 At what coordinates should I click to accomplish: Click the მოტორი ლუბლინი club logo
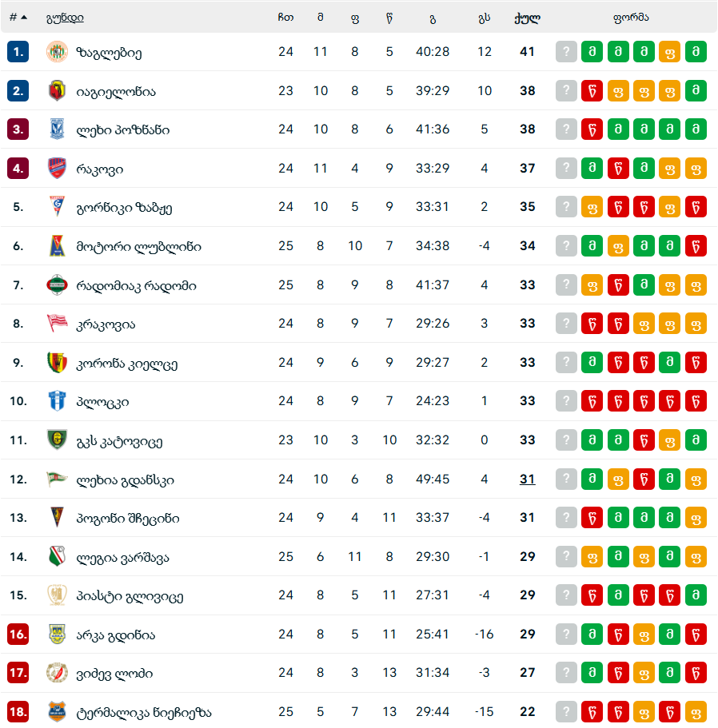57,246
